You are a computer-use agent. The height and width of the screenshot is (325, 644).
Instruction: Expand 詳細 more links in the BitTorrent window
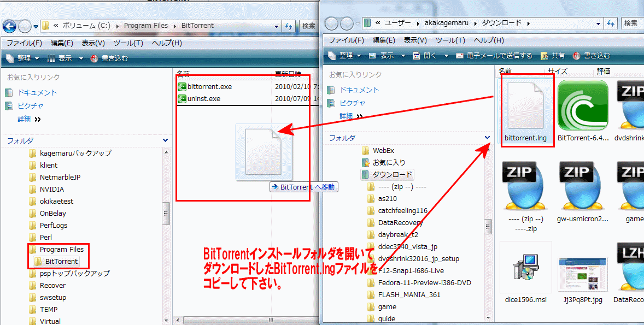tap(29, 119)
